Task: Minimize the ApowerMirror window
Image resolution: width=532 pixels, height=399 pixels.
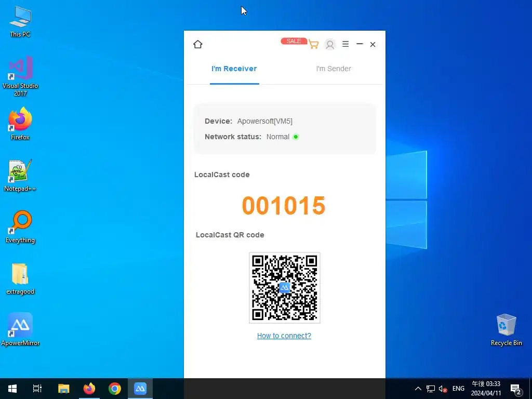Action: point(360,44)
